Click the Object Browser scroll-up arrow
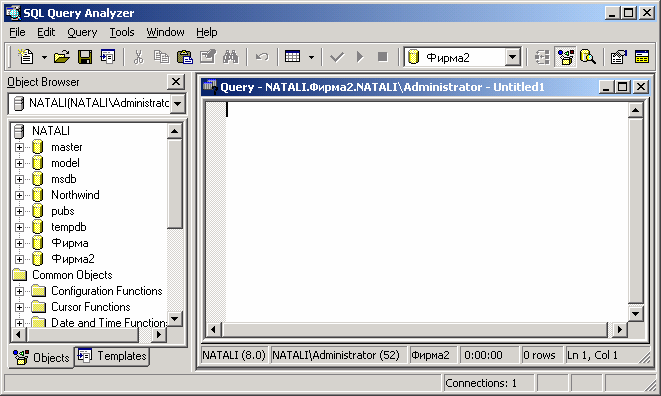The width and height of the screenshot is (661, 396). (x=175, y=131)
